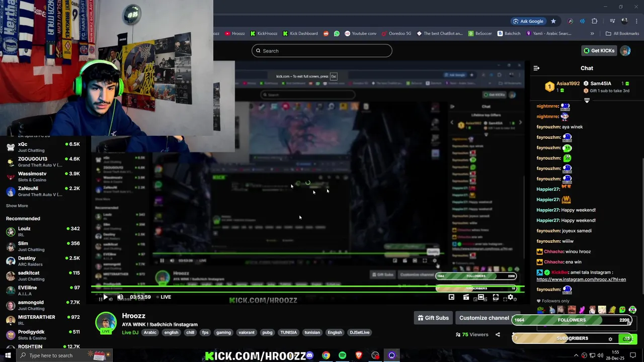Open Prodigyddk recommended channel
The width and height of the screenshot is (644, 362).
point(43,335)
